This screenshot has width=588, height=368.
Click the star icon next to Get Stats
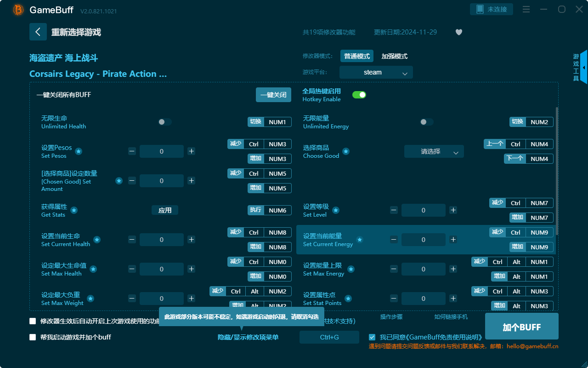pos(74,210)
